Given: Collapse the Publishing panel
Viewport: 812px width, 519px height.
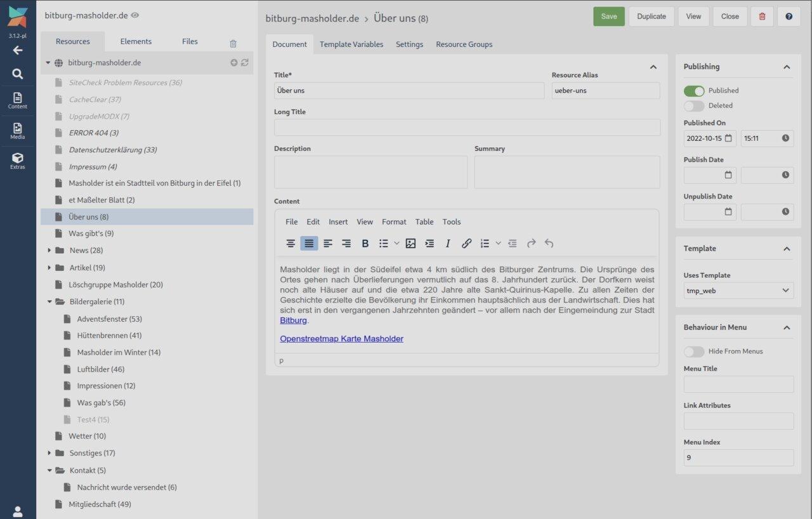Looking at the screenshot, I should pos(787,67).
